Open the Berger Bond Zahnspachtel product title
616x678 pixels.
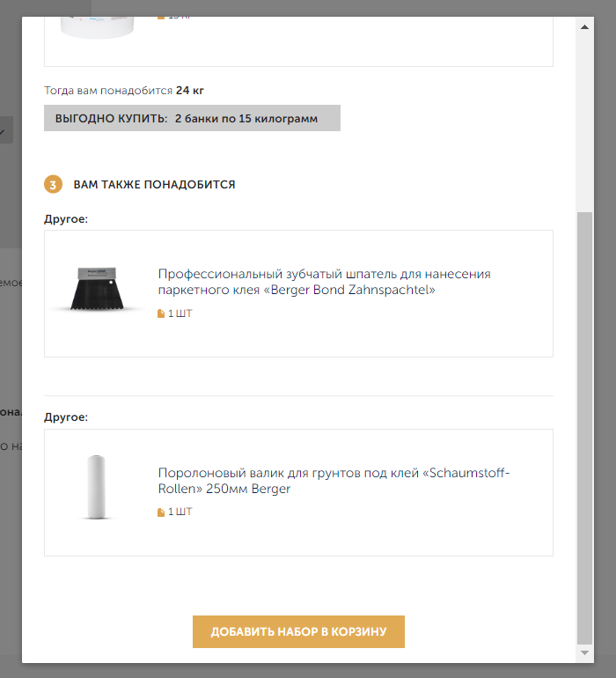(x=324, y=282)
